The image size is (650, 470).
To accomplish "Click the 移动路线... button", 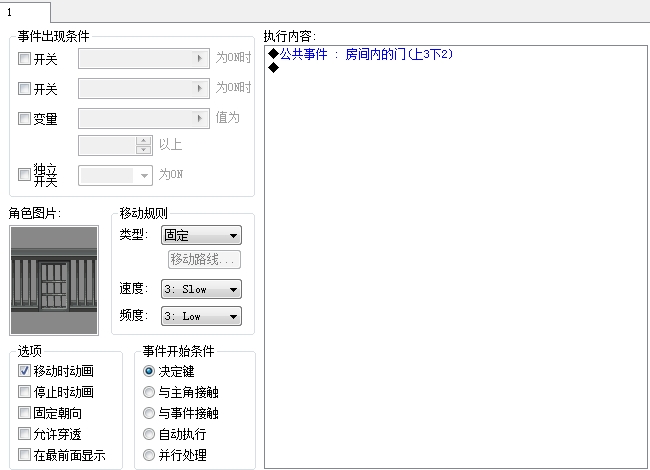I will click(x=204, y=259).
